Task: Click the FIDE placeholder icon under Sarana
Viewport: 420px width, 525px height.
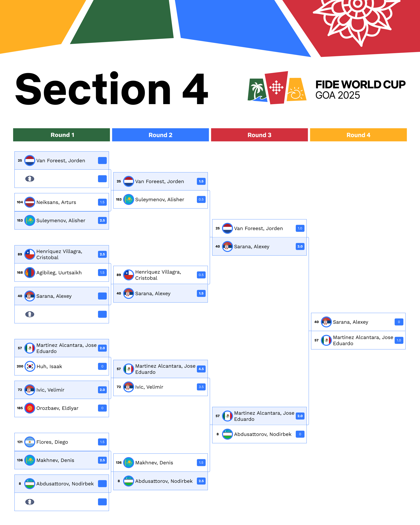Action: (x=30, y=314)
